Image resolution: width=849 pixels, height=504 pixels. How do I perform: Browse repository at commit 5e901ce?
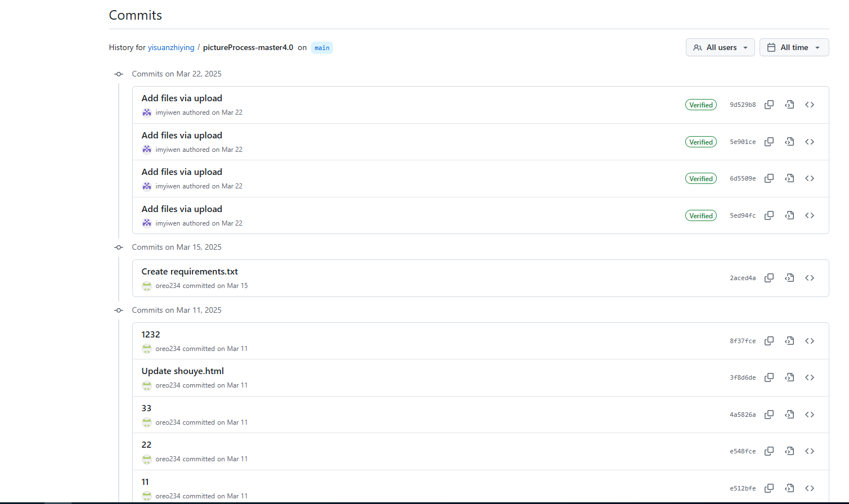(x=810, y=142)
